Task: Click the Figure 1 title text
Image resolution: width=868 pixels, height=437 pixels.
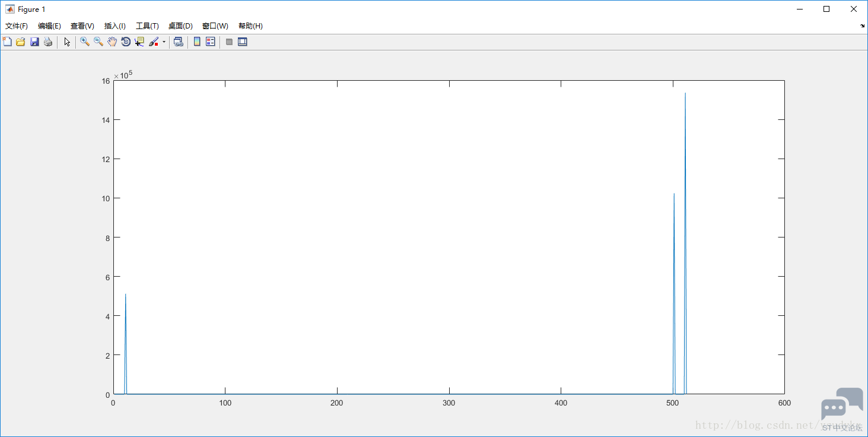Action: click(x=31, y=9)
